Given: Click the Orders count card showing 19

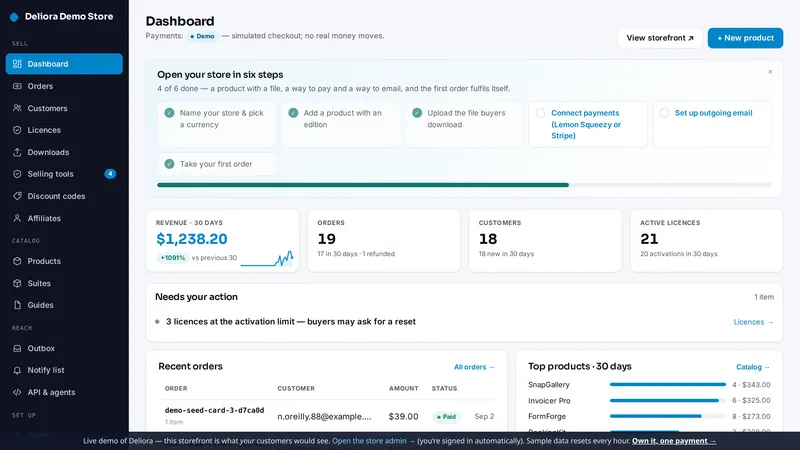Looking at the screenshot, I should pyautogui.click(x=384, y=241).
